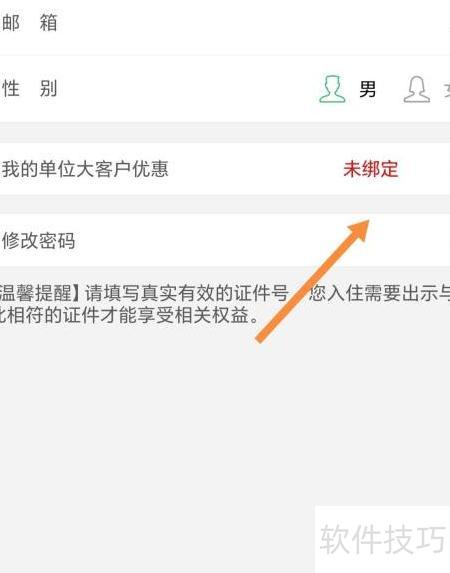
Task: Click the orange arrow annotation
Action: 313,281
